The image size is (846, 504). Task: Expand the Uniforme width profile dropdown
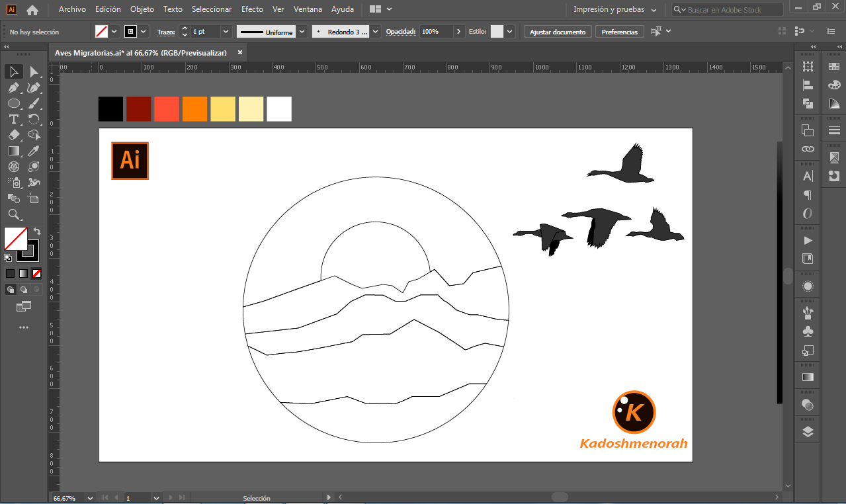pos(302,32)
